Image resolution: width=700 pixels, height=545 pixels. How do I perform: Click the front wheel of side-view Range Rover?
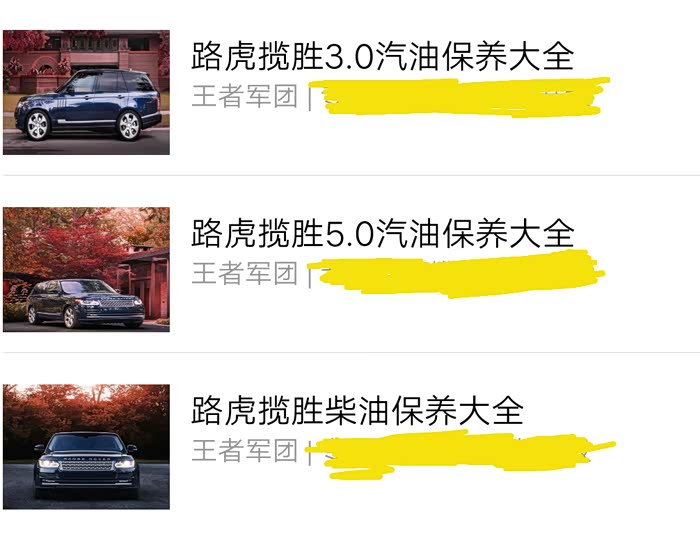37,125
